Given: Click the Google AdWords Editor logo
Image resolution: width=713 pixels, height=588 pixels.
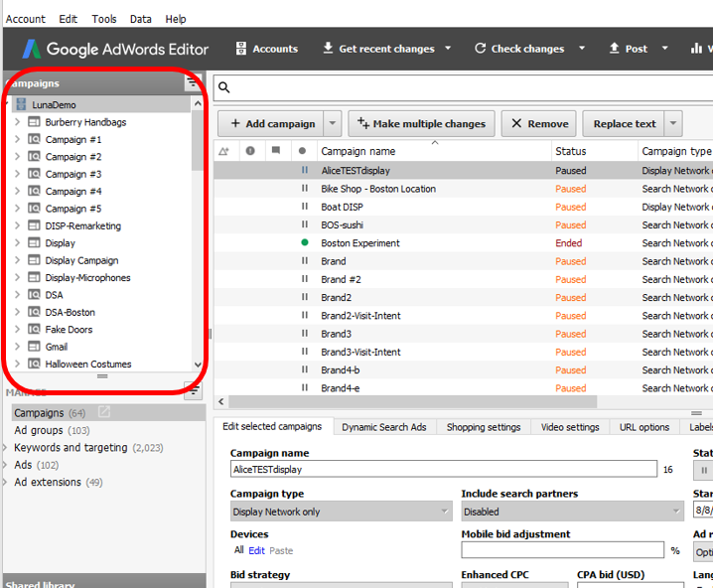Looking at the screenshot, I should pyautogui.click(x=115, y=49).
